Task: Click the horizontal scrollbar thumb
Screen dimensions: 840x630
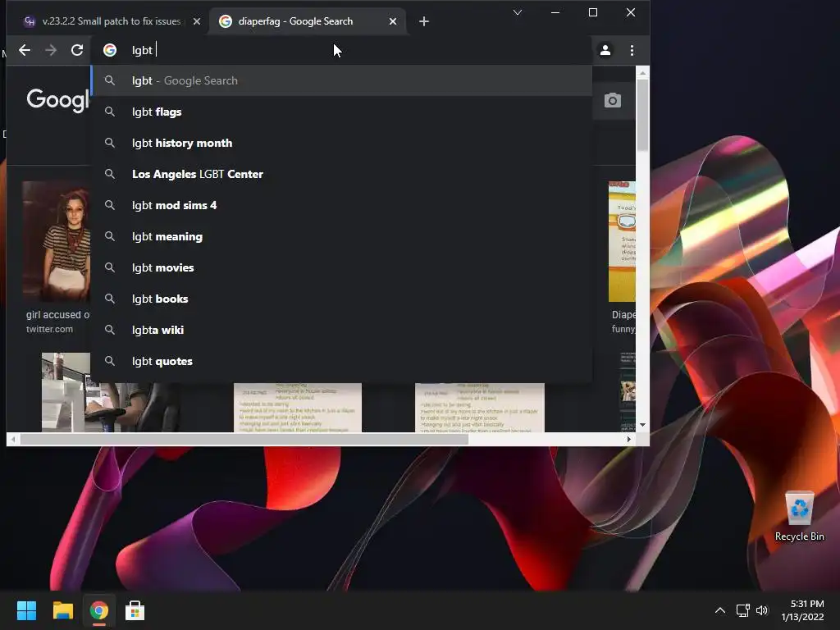Action: click(244, 440)
